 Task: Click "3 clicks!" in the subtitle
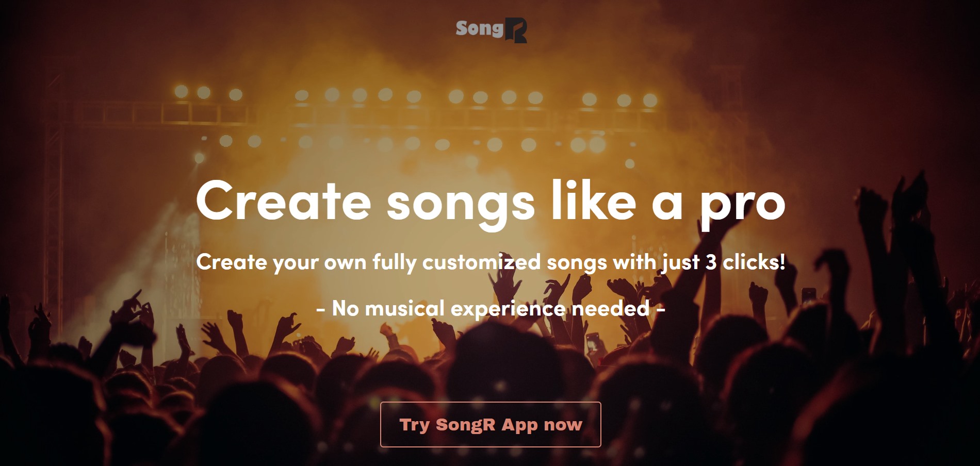click(745, 262)
